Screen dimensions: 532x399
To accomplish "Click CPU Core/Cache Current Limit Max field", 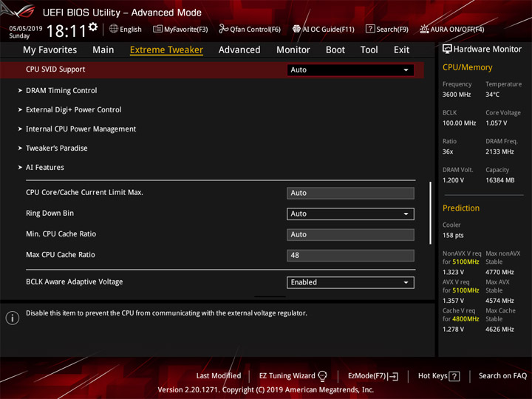I will point(350,193).
